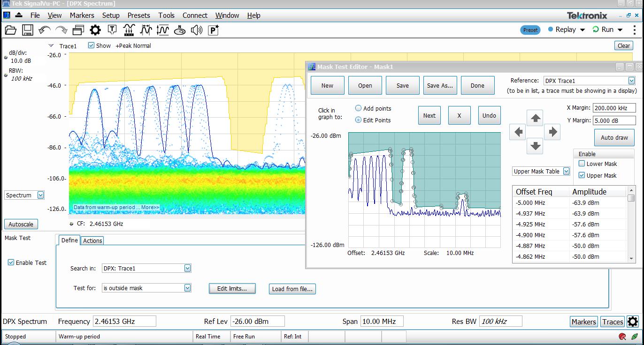Click the three-dot overflow icon beside Run
This screenshot has height=345, width=644.
(634, 29)
